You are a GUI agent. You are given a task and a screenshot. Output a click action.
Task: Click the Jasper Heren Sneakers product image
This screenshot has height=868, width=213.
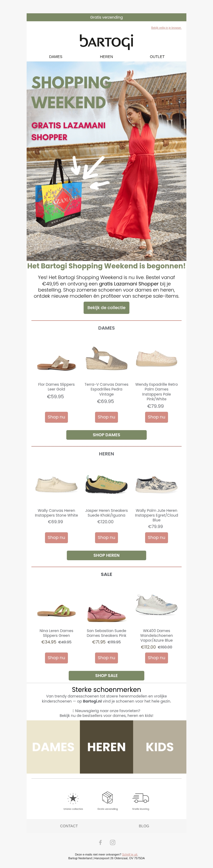[x=106, y=485]
